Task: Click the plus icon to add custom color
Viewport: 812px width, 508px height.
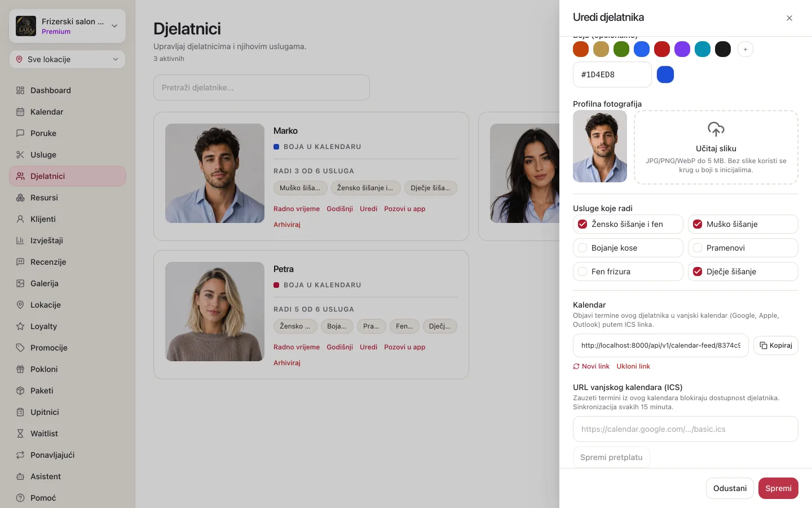Action: (745, 50)
